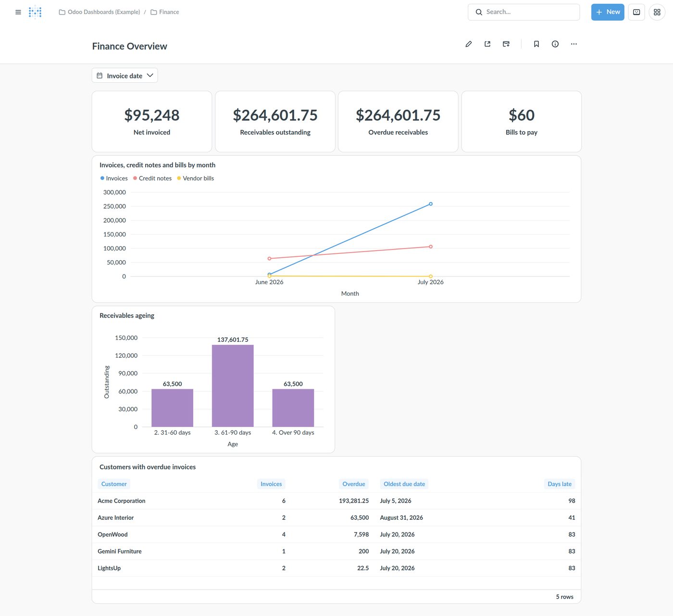Viewport: 673px width, 616px height.
Task: Click the $60 Bills to pay value
Action: click(x=522, y=115)
